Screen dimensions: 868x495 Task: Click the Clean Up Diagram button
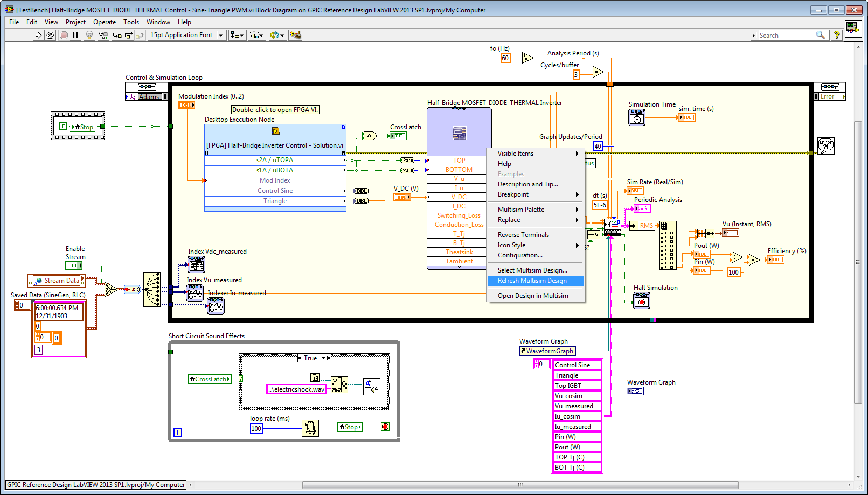[x=295, y=35]
